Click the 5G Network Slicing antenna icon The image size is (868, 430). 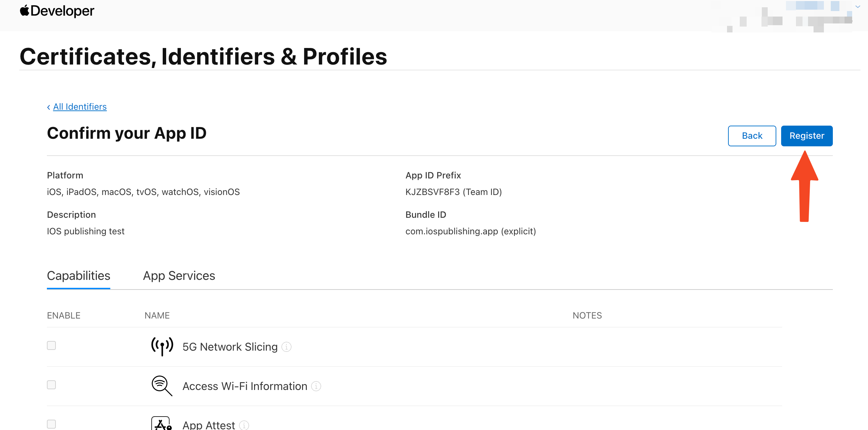162,346
